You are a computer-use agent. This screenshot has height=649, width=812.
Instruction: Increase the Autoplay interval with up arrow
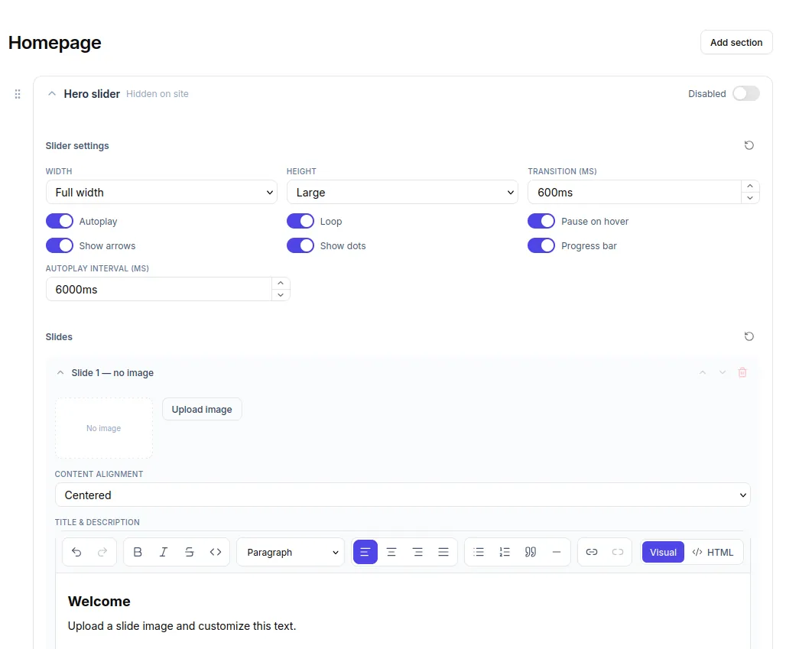click(x=281, y=283)
